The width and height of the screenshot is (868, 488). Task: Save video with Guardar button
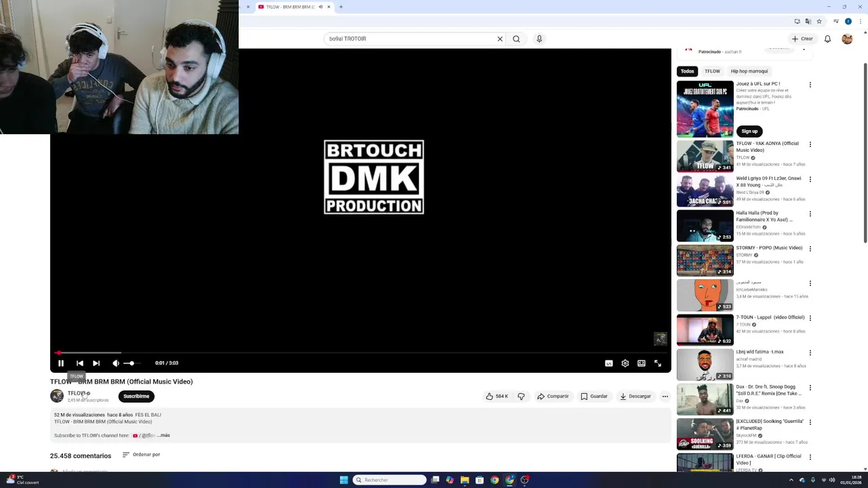pos(594,396)
